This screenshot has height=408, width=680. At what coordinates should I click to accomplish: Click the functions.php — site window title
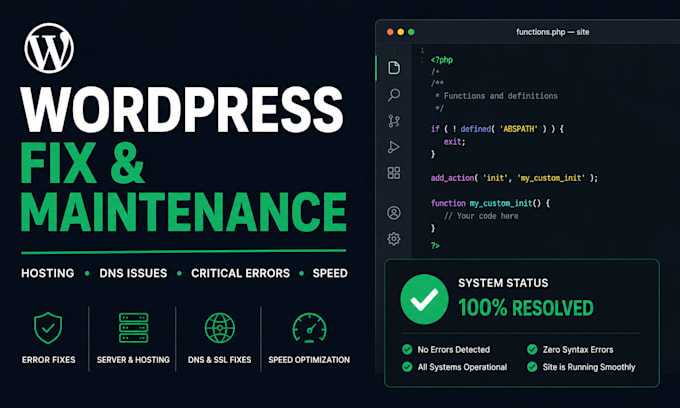click(552, 32)
